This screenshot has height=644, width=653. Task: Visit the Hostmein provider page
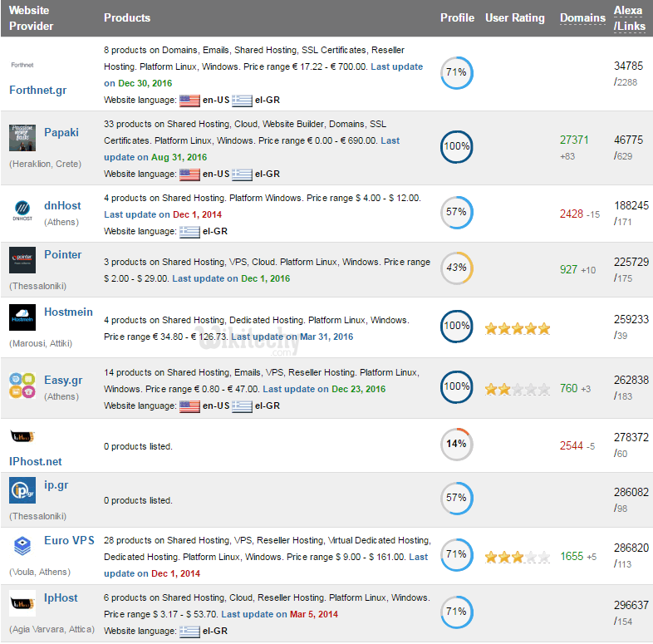(x=68, y=312)
